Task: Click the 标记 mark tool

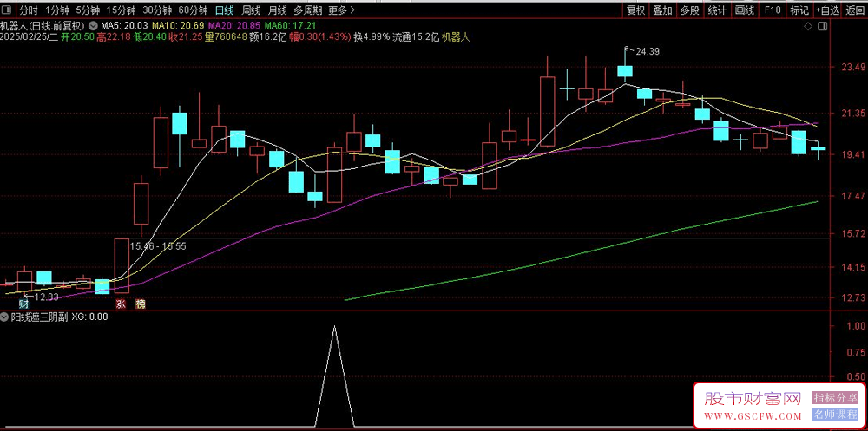Action: [x=799, y=10]
